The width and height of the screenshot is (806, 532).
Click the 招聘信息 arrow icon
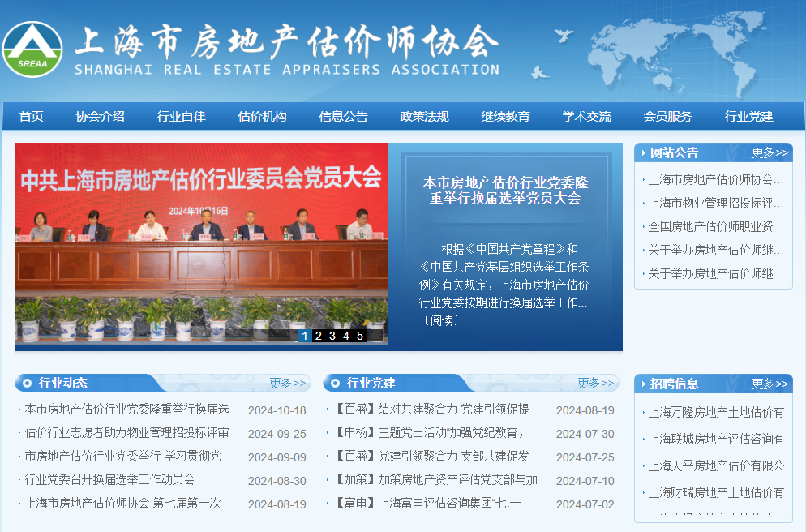[x=644, y=384]
